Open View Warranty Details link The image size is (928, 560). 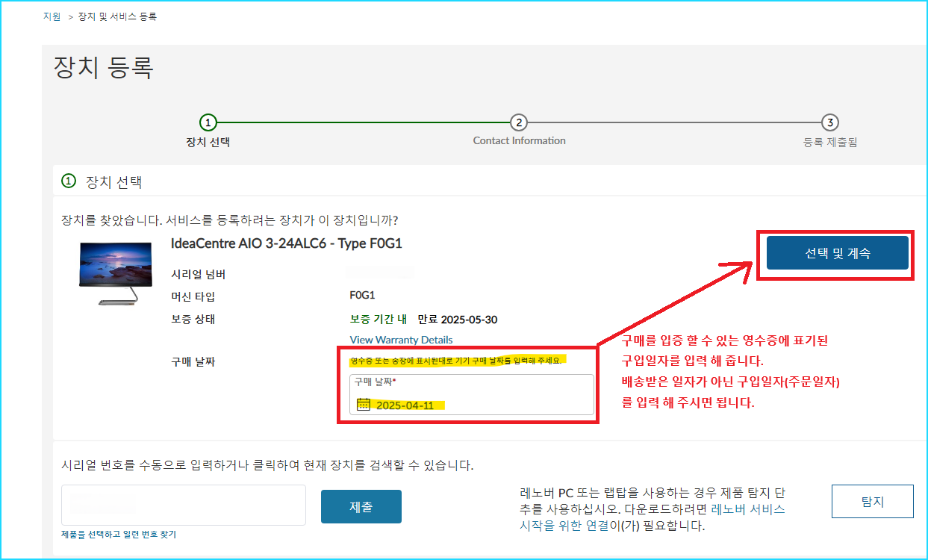coord(401,340)
